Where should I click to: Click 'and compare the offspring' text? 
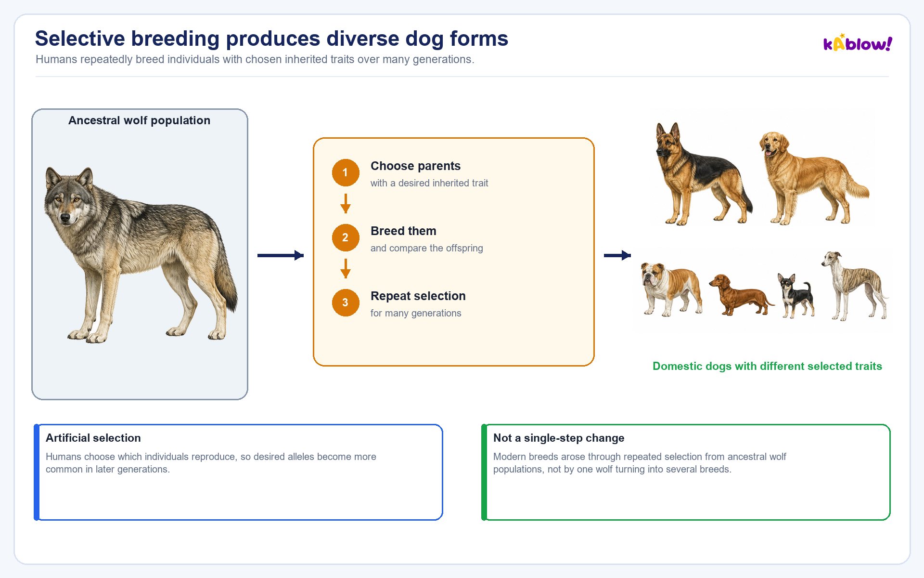[426, 248]
